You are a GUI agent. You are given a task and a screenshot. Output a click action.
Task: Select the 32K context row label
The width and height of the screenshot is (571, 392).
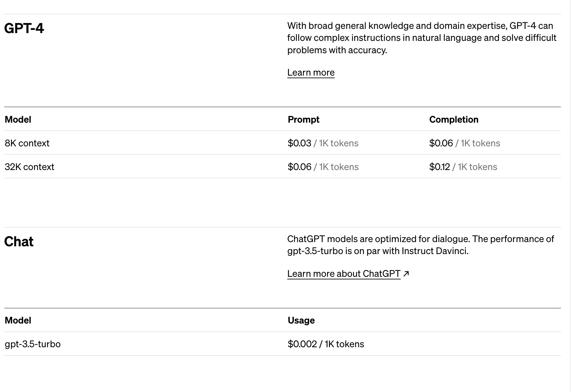point(30,167)
